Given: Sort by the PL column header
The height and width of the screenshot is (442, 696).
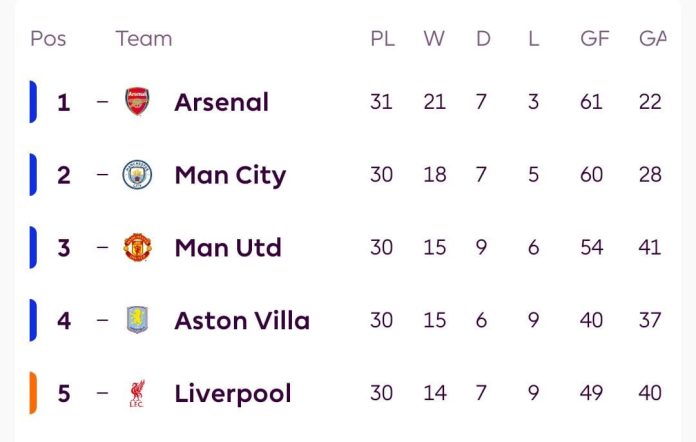Looking at the screenshot, I should pos(382,39).
